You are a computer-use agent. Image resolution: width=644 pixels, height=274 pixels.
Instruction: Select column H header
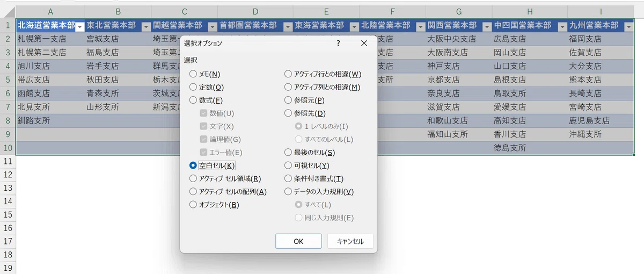click(x=530, y=12)
